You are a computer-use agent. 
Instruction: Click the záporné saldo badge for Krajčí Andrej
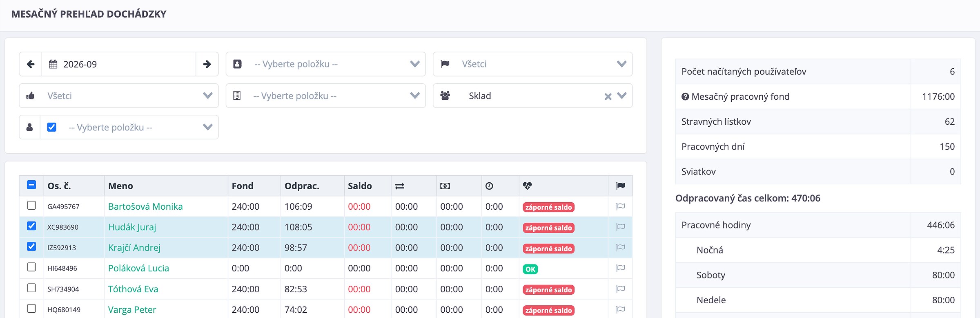548,249
